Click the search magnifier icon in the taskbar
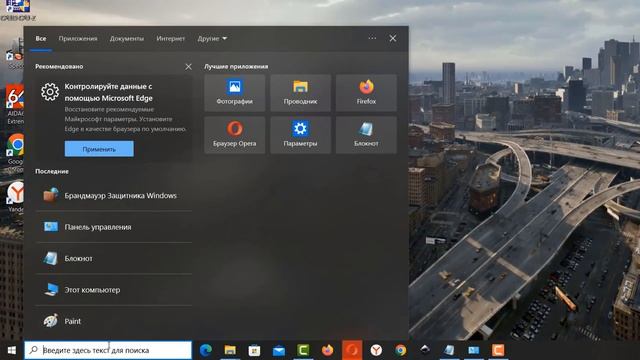640x360 pixels. pyautogui.click(x=34, y=350)
